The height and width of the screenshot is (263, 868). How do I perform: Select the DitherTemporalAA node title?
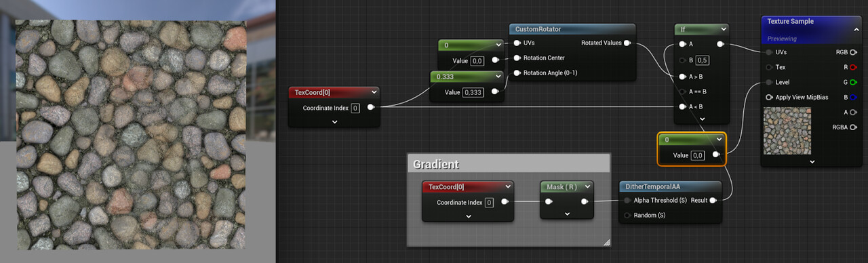coord(652,186)
